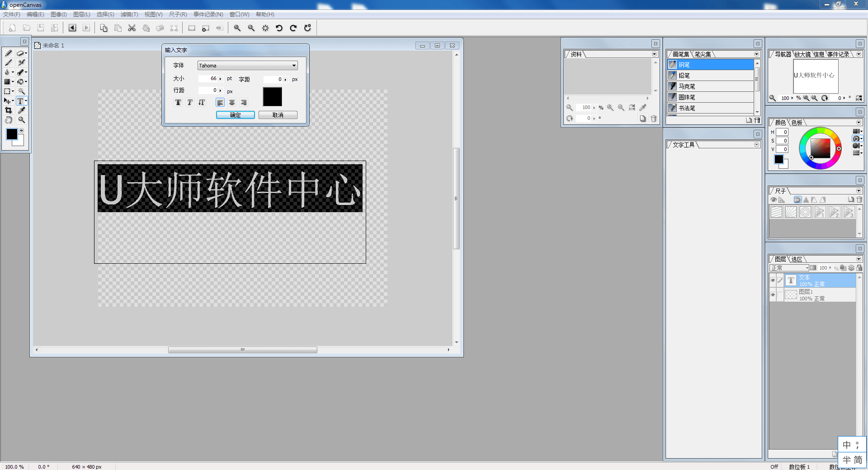Open the 滤镜(T) menu
Viewport: 868px width, 470px height.
click(129, 14)
